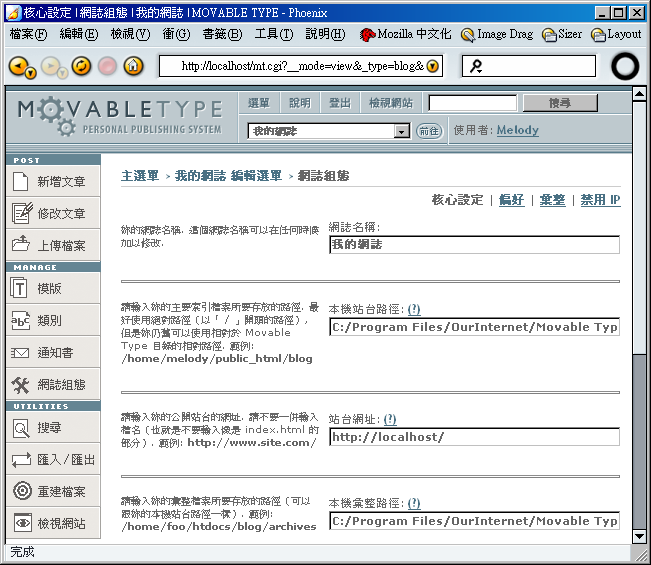This screenshot has width=651, height=565.
Task: Click the 說明 tab in Movable Type header
Action: (299, 103)
